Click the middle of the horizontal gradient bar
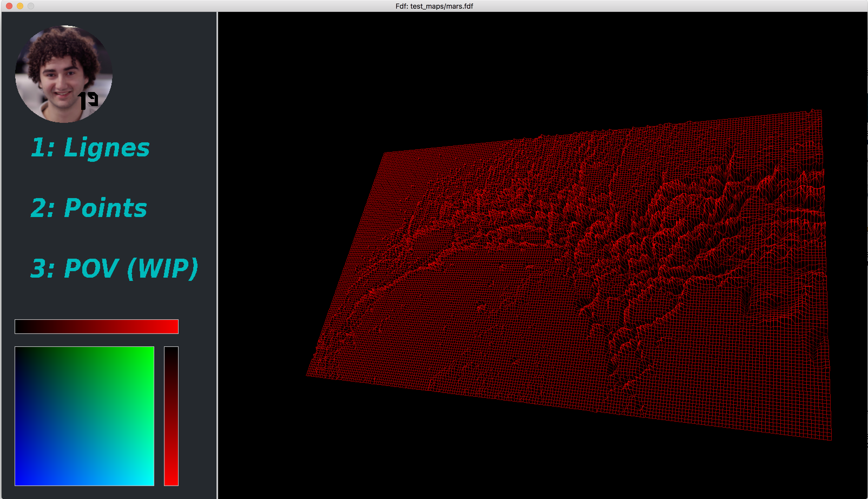 click(x=96, y=327)
